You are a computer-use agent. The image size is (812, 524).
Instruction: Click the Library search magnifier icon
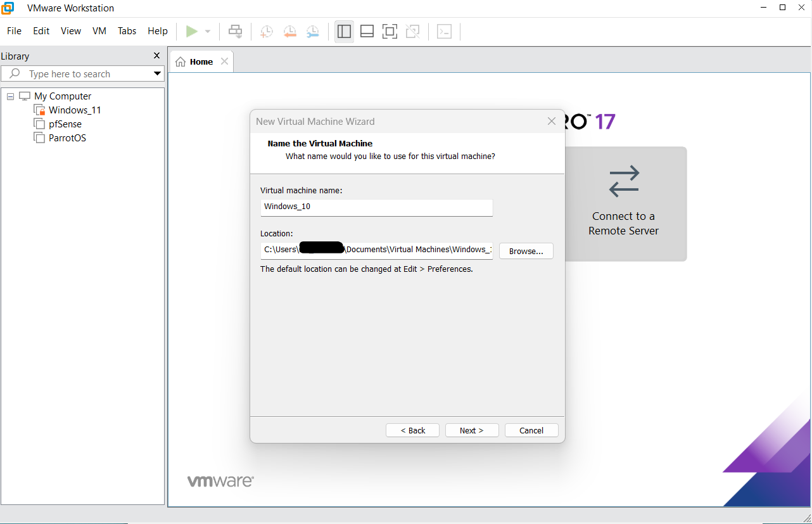coord(15,73)
